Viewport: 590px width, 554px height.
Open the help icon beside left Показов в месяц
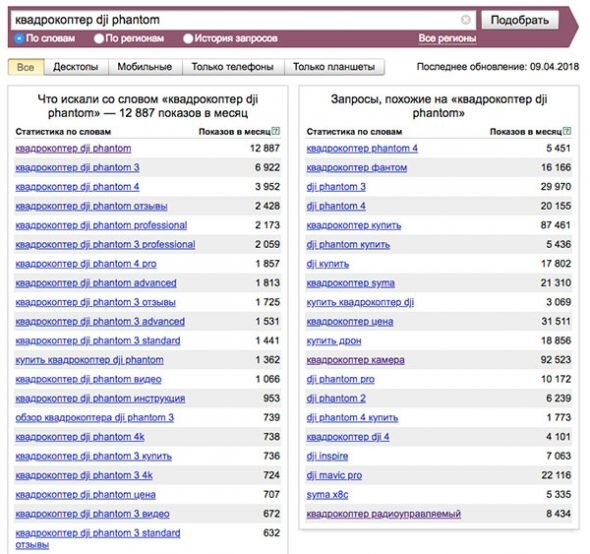coord(276,131)
